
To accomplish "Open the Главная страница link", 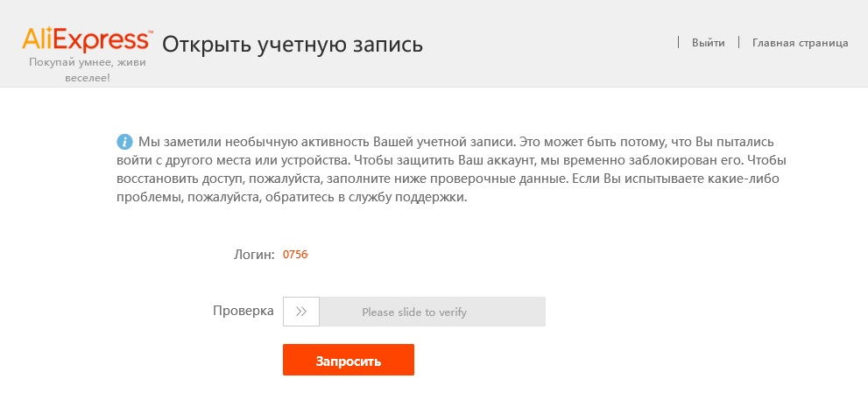I will click(x=800, y=43).
